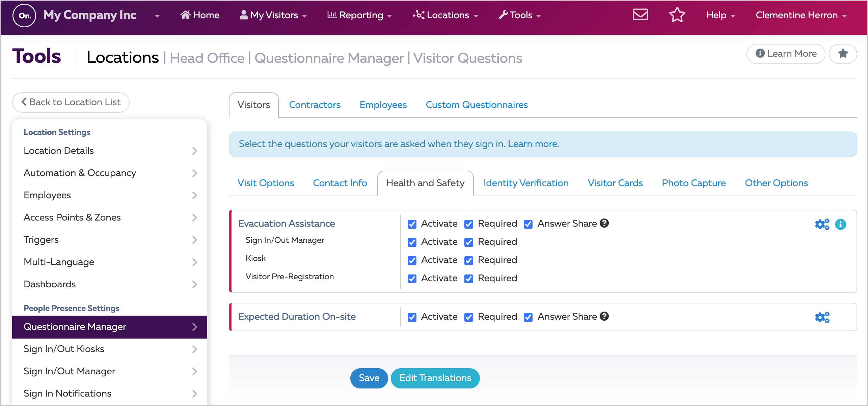Click the Home icon in the navigation bar
The image size is (868, 406).
(x=185, y=14)
